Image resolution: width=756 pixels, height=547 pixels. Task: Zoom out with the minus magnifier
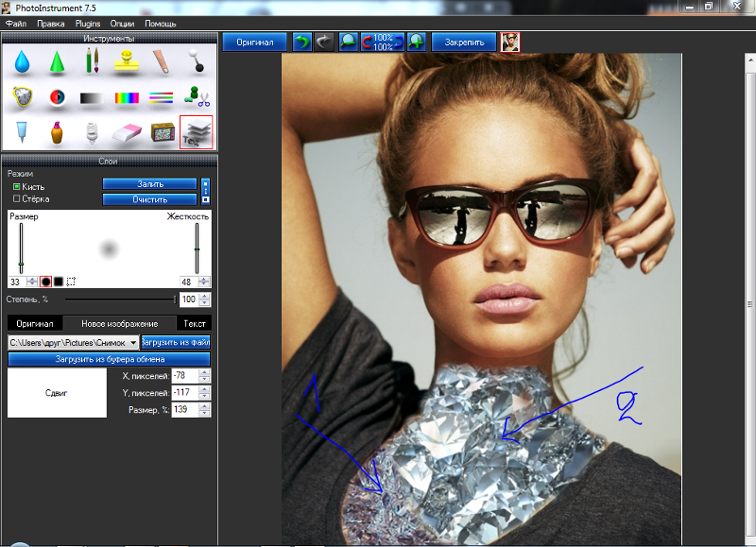coord(348,42)
